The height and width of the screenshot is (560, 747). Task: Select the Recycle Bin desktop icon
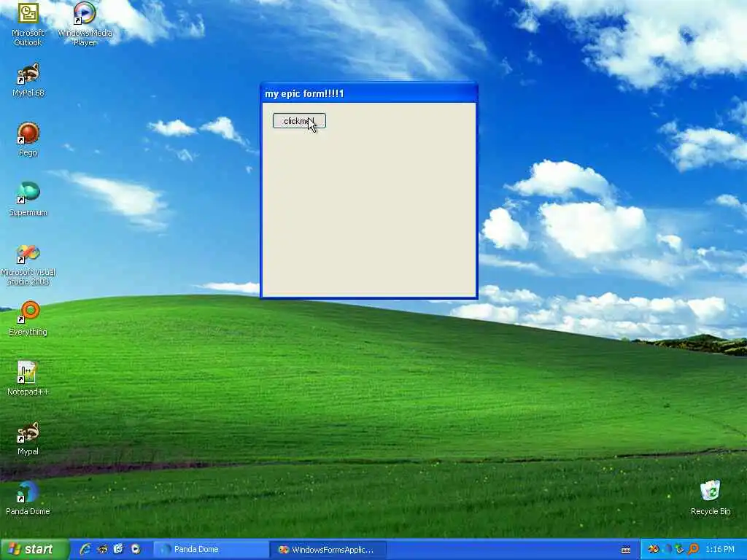711,498
